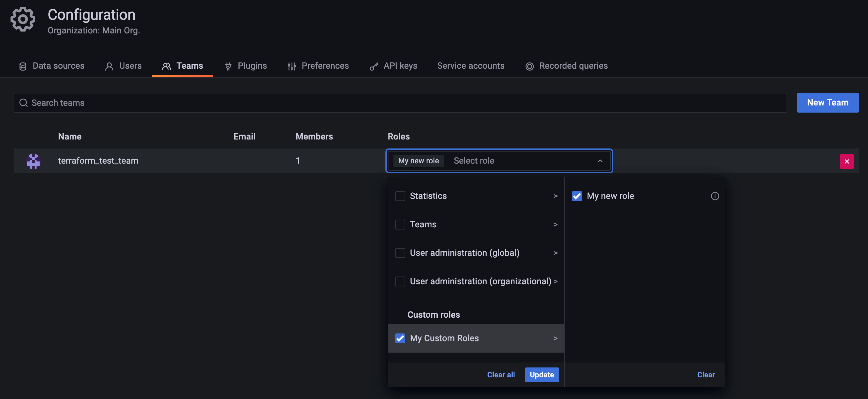Image resolution: width=868 pixels, height=399 pixels.
Task: Expand User administration (global) submenu arrow
Action: pyautogui.click(x=555, y=253)
